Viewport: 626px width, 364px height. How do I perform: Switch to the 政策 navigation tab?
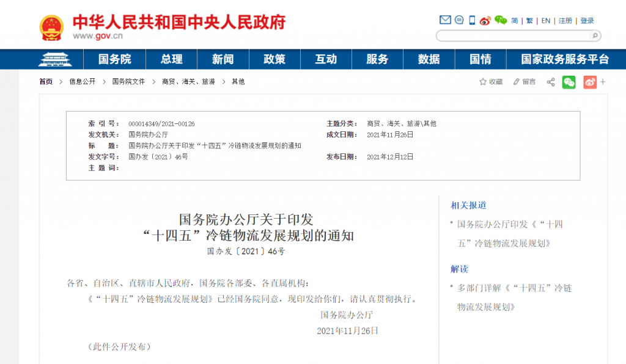click(x=274, y=59)
